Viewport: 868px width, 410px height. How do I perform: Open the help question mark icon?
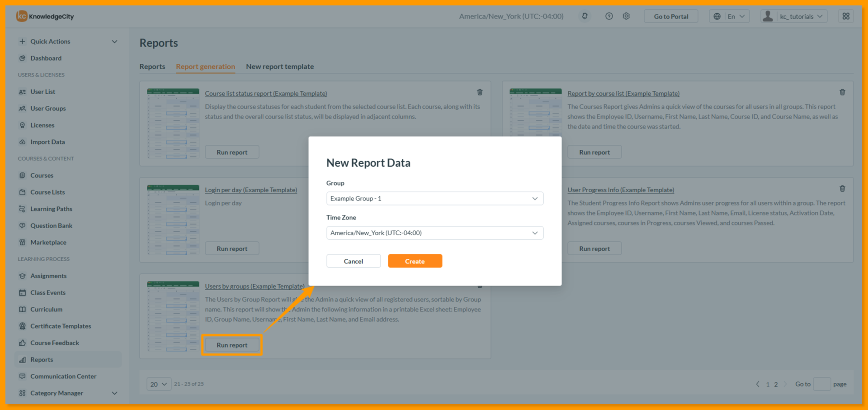point(609,16)
